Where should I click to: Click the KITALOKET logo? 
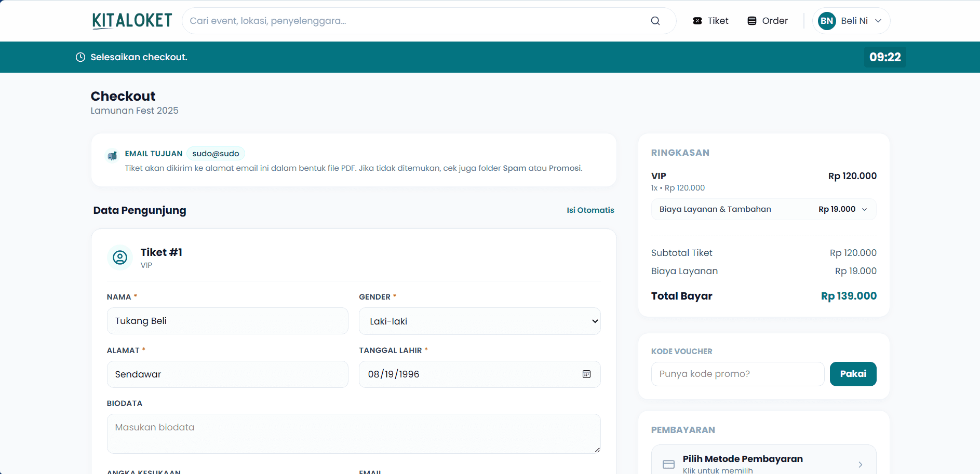point(132,21)
